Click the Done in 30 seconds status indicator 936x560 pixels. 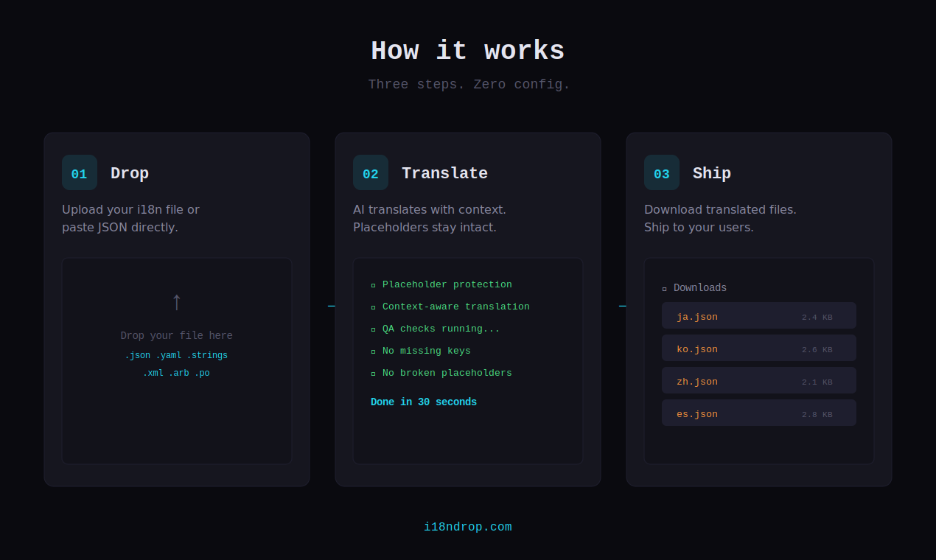point(424,402)
